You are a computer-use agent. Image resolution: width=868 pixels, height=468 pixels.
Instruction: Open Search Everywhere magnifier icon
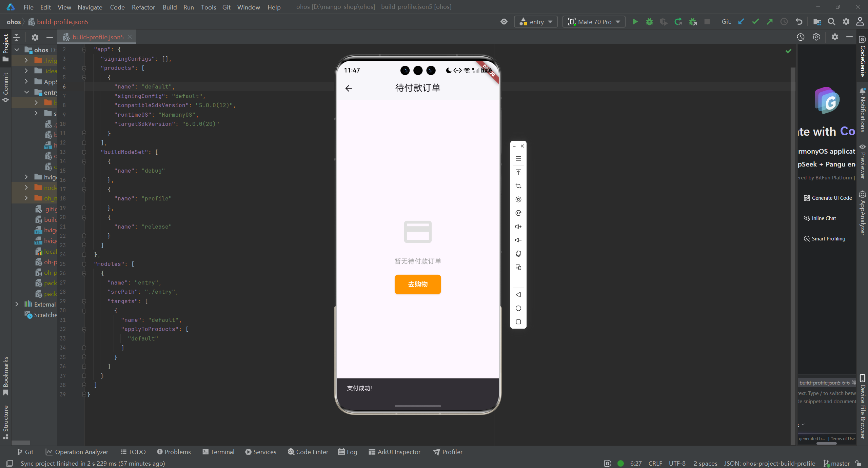tap(831, 22)
